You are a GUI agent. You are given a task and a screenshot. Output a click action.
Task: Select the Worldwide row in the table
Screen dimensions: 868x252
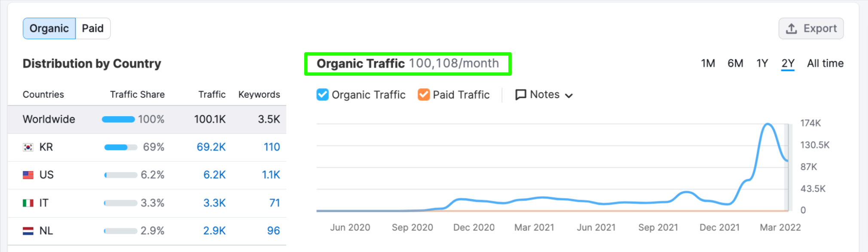coord(49,119)
